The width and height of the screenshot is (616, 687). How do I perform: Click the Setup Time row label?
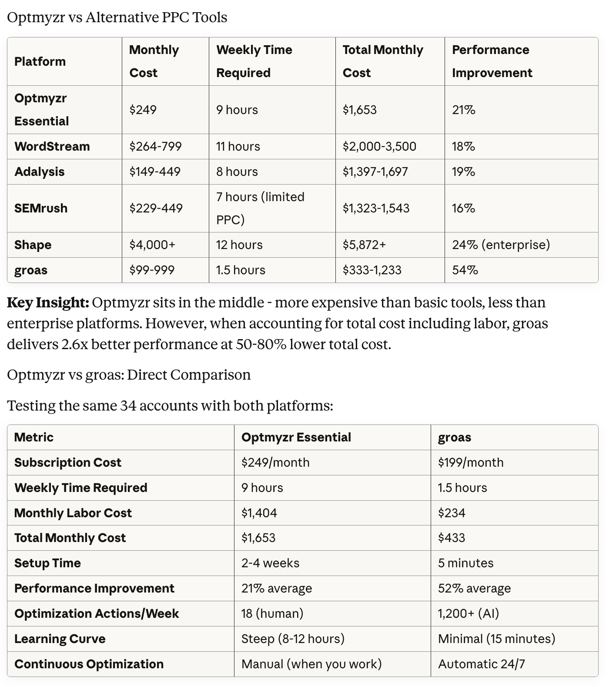[x=47, y=563]
